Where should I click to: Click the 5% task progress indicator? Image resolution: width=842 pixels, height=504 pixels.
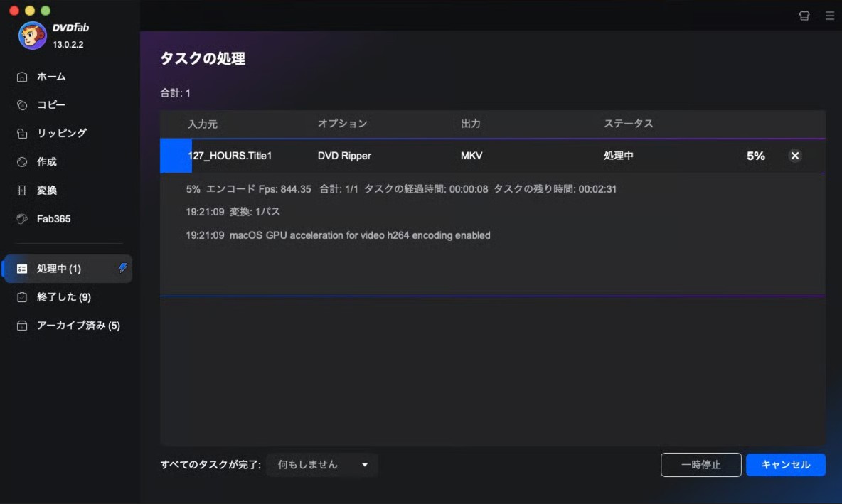point(755,156)
